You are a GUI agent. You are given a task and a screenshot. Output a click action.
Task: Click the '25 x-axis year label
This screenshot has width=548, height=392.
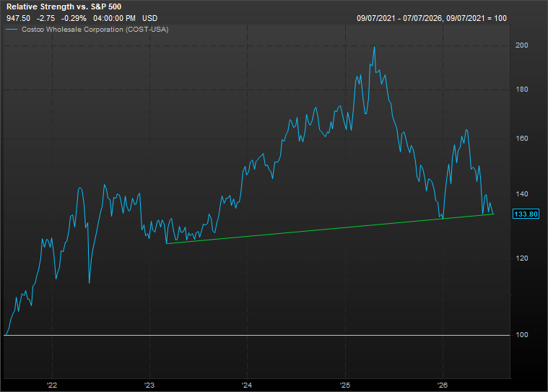pos(345,385)
